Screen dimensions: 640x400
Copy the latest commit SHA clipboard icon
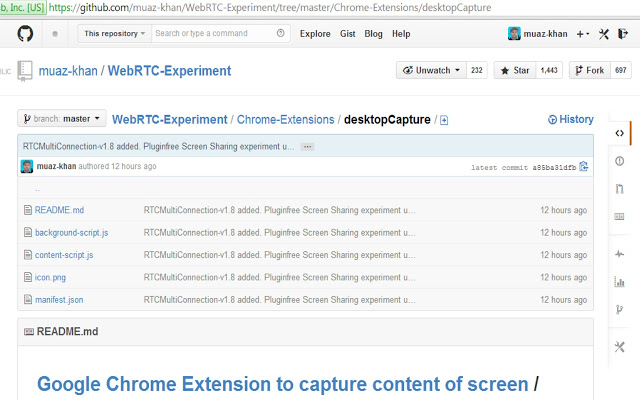point(584,166)
